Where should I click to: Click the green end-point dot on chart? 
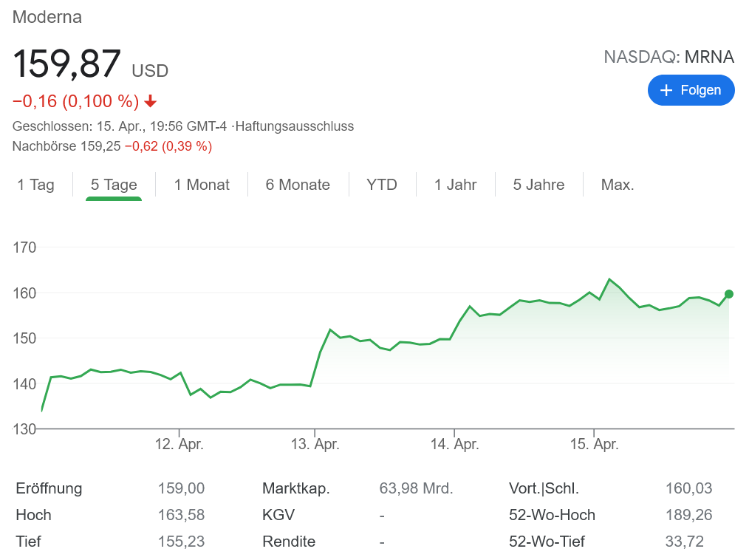pyautogui.click(x=729, y=294)
